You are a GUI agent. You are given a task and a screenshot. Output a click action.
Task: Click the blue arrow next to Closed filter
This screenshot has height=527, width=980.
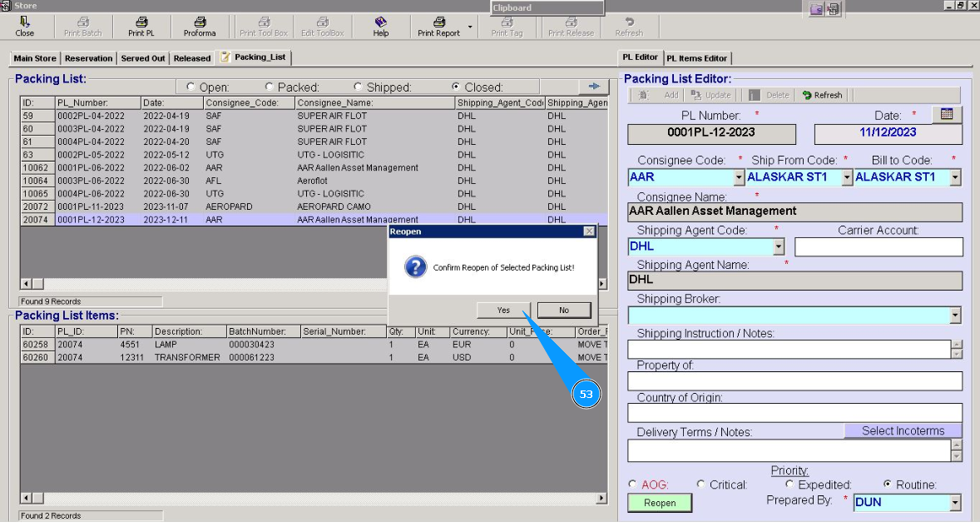coord(594,87)
